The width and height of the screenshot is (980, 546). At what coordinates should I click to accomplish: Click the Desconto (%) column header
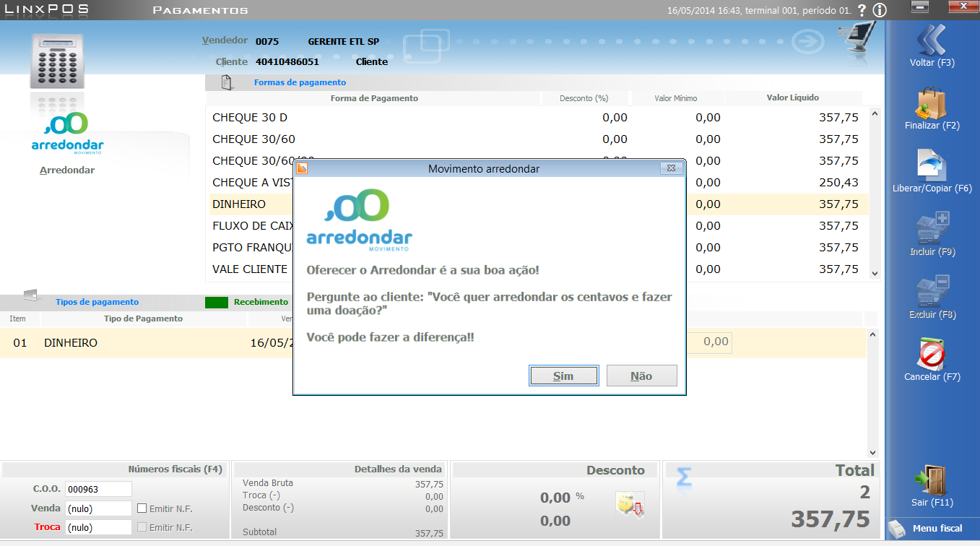[584, 98]
